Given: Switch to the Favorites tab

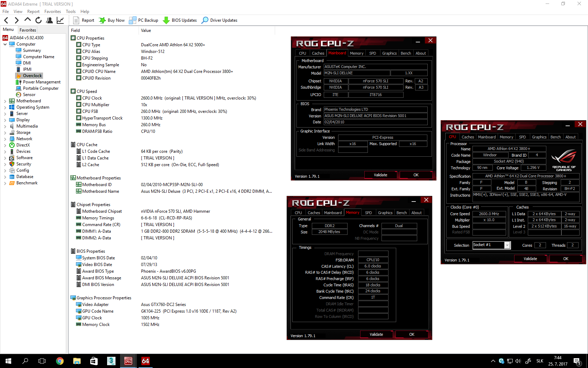Looking at the screenshot, I should (x=28, y=30).
